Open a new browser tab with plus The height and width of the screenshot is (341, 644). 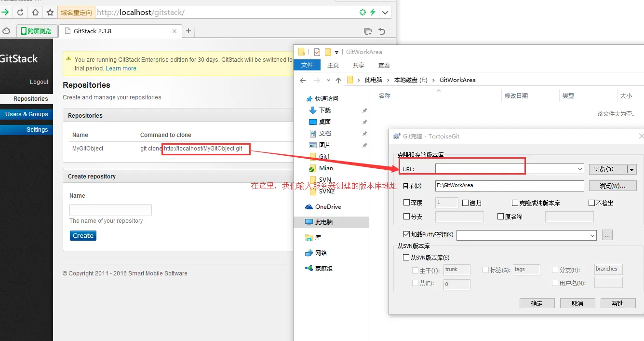(x=188, y=31)
